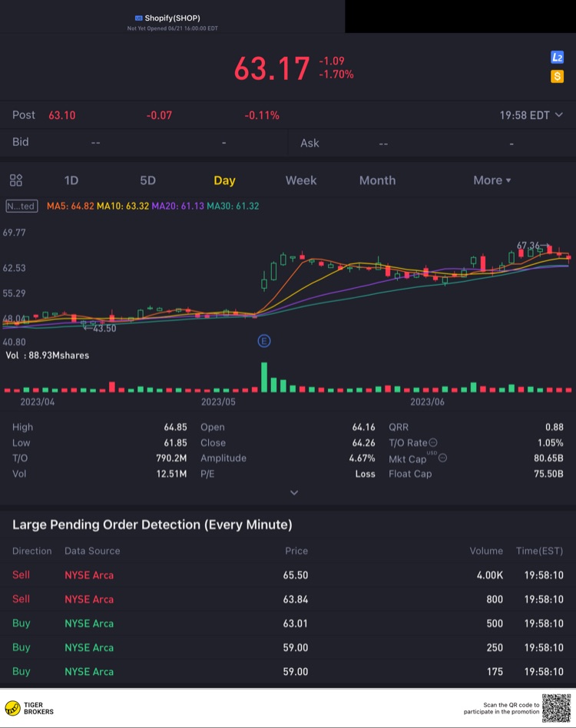
Task: Click the MA10: 63.32 indicator label
Action: click(x=123, y=206)
